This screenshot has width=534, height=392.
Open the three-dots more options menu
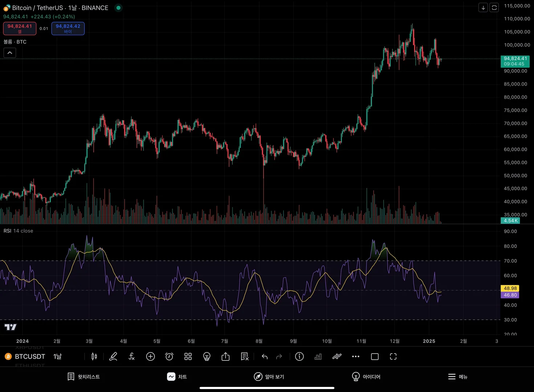click(356, 356)
